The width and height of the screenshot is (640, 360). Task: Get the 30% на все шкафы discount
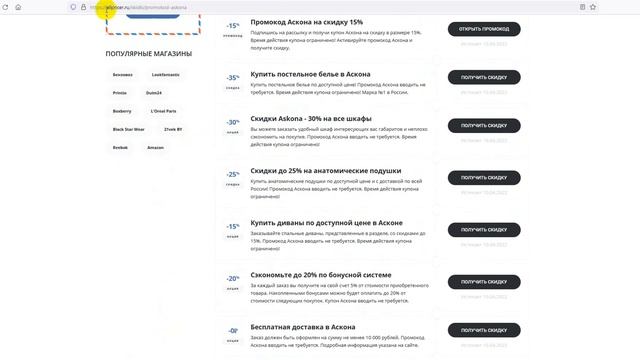click(484, 126)
